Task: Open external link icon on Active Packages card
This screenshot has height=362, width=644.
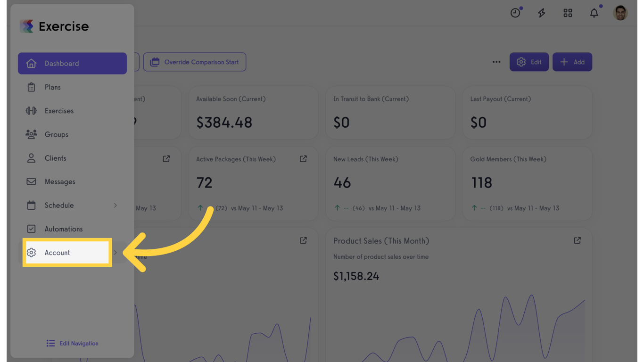Action: pos(303,159)
